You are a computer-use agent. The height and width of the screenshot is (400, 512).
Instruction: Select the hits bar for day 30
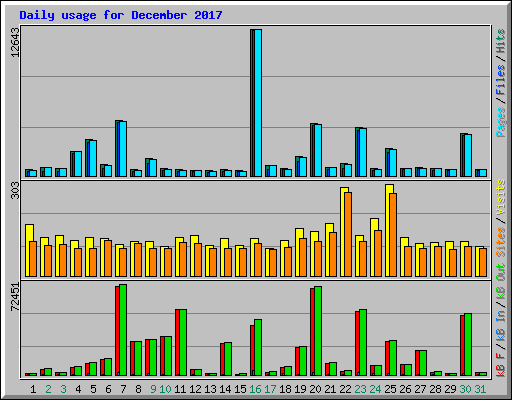coord(466,155)
